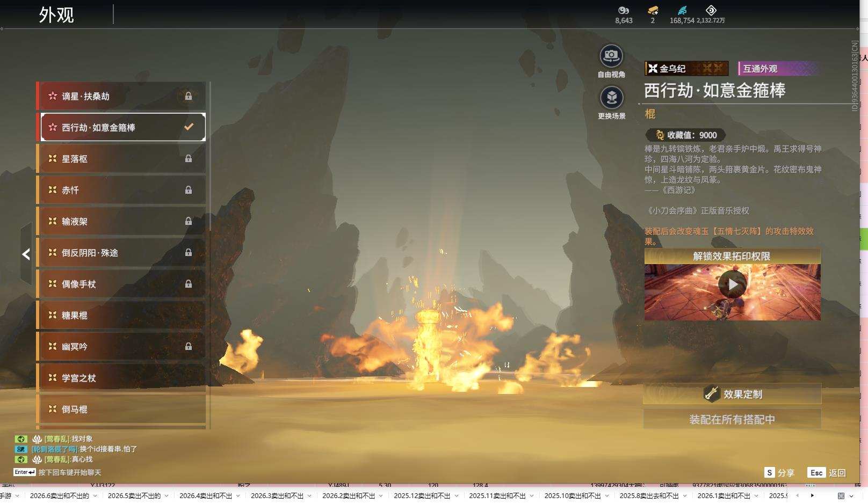The width and height of the screenshot is (868, 504).
Task: Click the 互通外观 tag
Action: coord(778,69)
